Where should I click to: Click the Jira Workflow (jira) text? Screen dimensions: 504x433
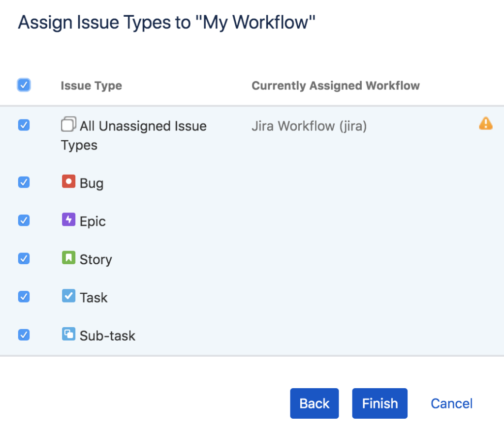click(309, 126)
